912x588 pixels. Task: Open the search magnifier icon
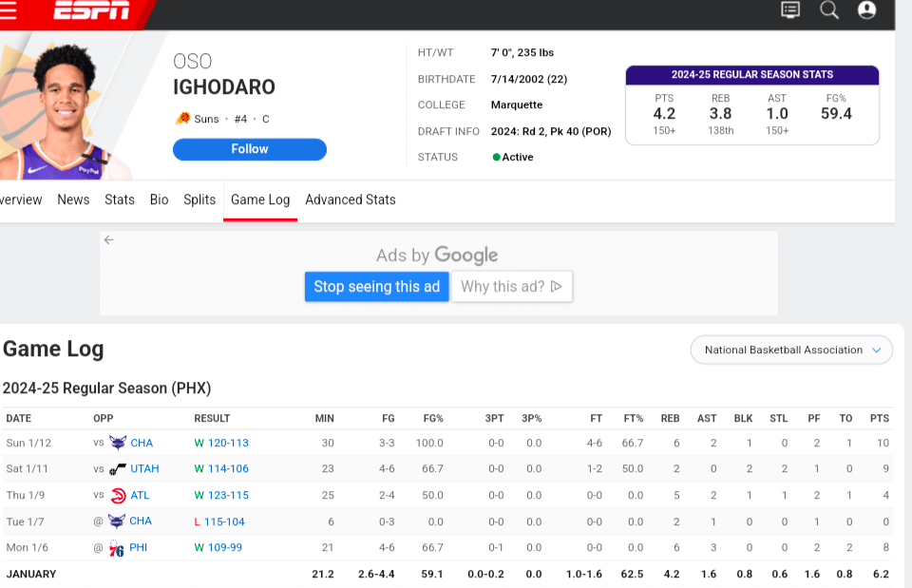[x=829, y=10]
